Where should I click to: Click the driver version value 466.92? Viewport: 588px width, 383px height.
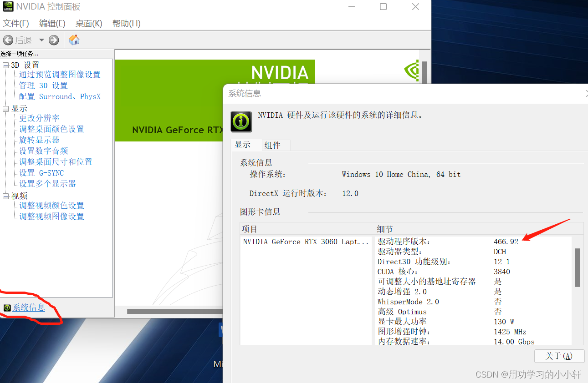pyautogui.click(x=506, y=242)
